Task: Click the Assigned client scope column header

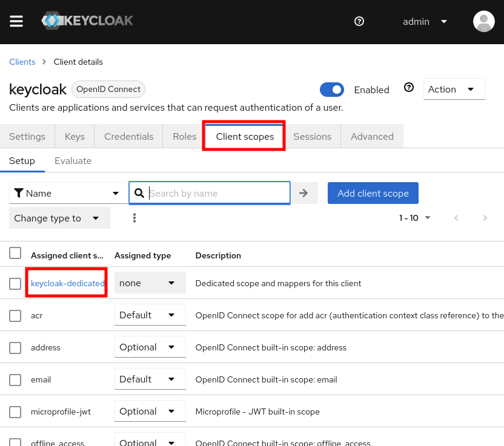Action: (67, 255)
